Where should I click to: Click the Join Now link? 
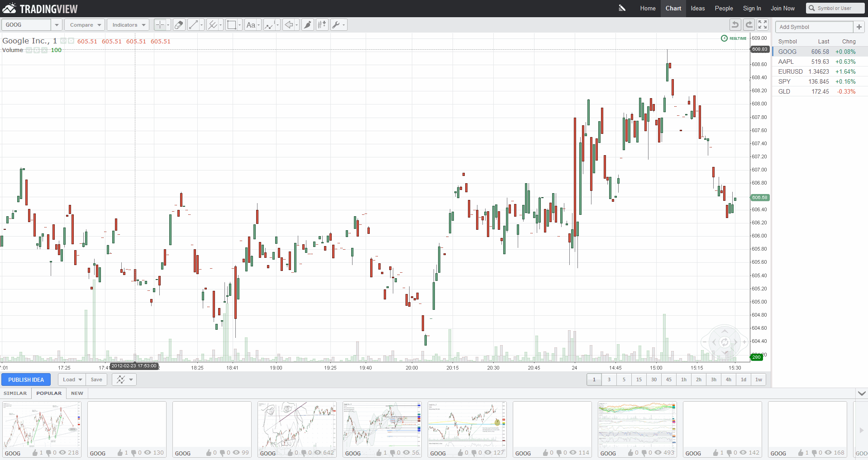(x=782, y=8)
